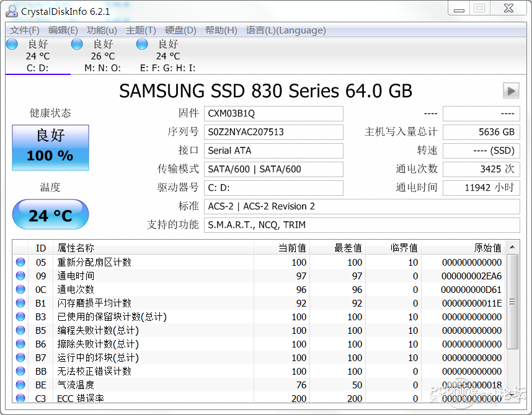
Task: Click the scroll up arrow of attribute list
Action: click(x=512, y=247)
